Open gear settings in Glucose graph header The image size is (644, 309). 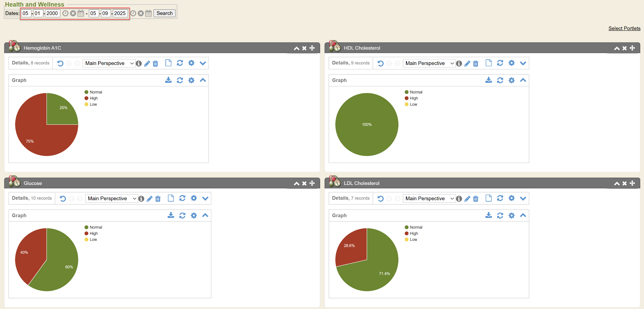pyautogui.click(x=194, y=215)
